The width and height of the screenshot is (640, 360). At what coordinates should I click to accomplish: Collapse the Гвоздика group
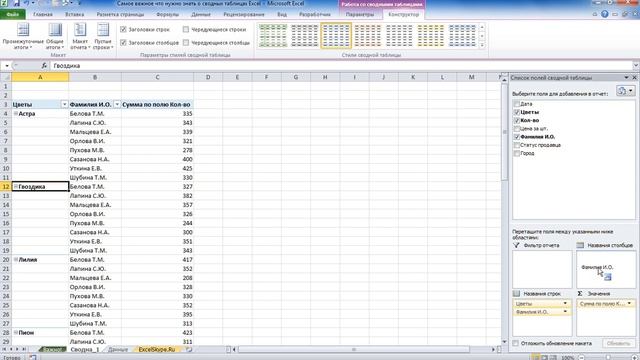pyautogui.click(x=16, y=187)
